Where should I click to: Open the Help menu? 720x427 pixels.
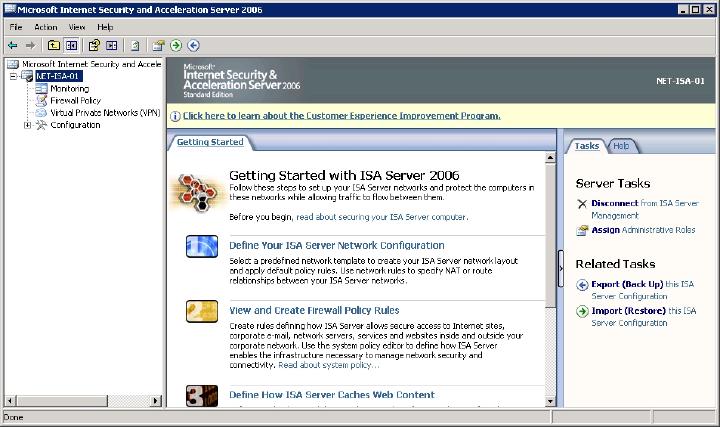point(105,27)
